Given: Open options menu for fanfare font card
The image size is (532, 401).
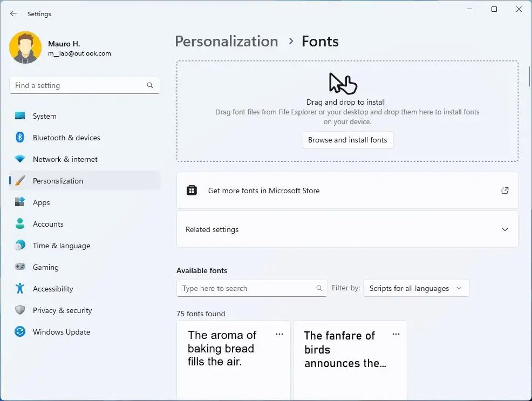Looking at the screenshot, I should tap(395, 334).
